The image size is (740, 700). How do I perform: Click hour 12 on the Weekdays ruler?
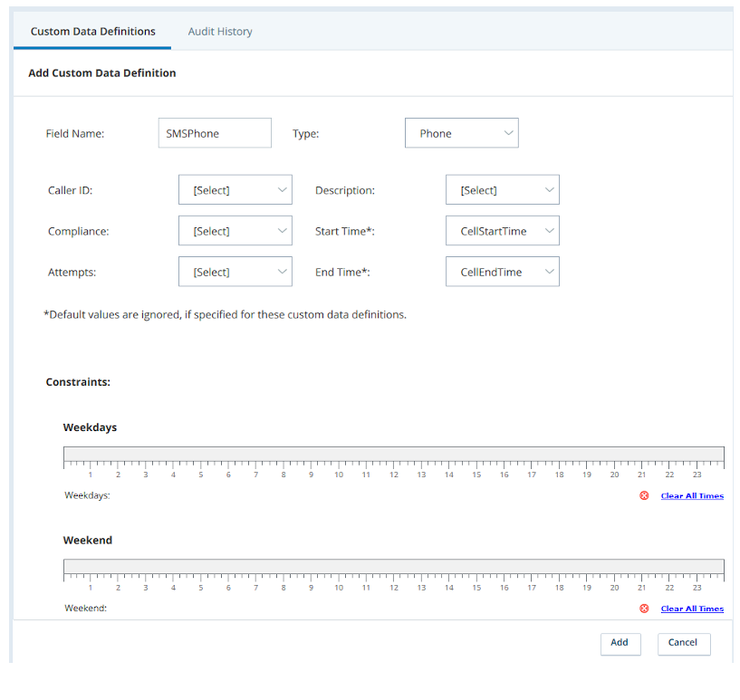tap(394, 475)
